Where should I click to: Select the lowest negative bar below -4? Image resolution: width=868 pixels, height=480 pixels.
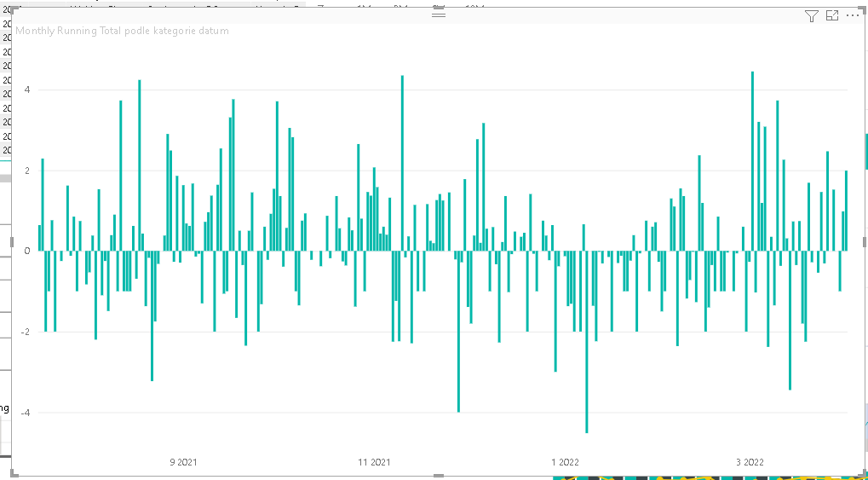(x=587, y=341)
